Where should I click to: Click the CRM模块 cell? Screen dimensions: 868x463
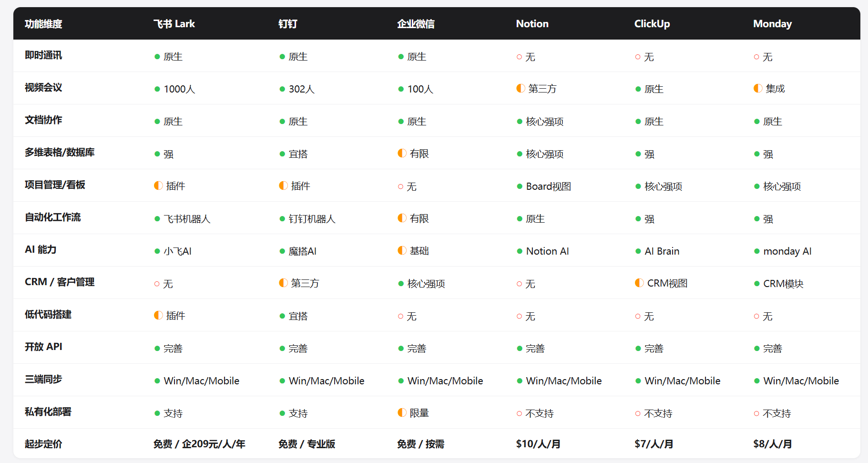779,284
